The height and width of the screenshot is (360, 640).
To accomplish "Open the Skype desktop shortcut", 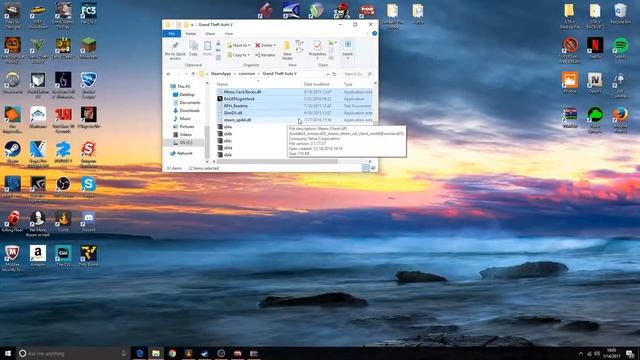I will (x=88, y=186).
